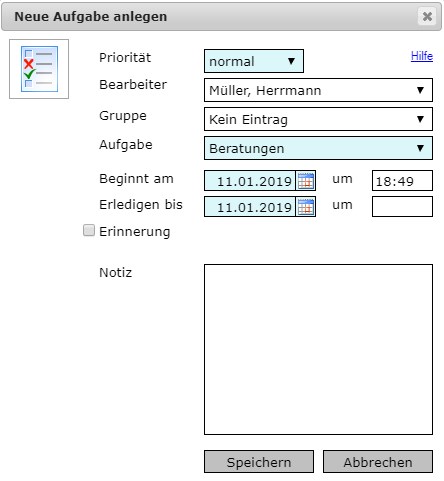The width and height of the screenshot is (444, 481).
Task: Click the Erledigen bis date field
Action: click(250, 207)
